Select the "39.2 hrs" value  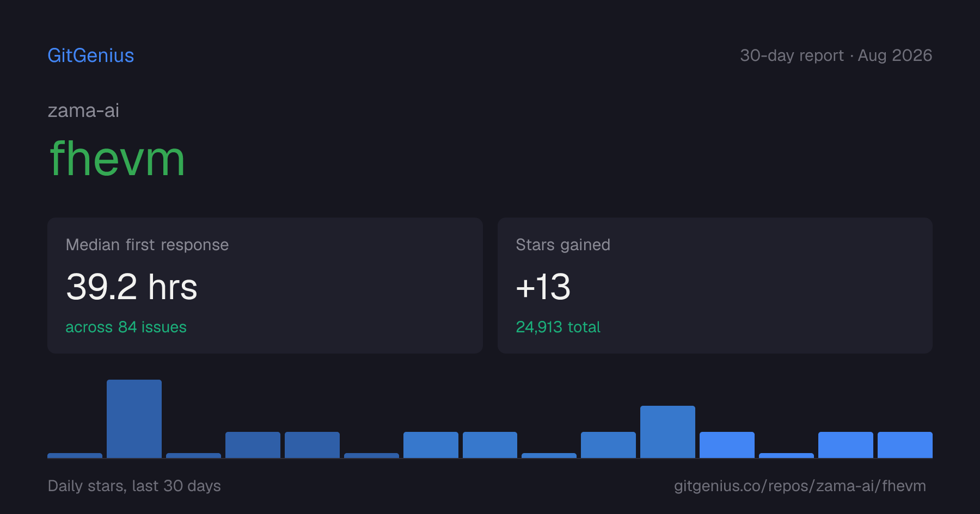(132, 287)
